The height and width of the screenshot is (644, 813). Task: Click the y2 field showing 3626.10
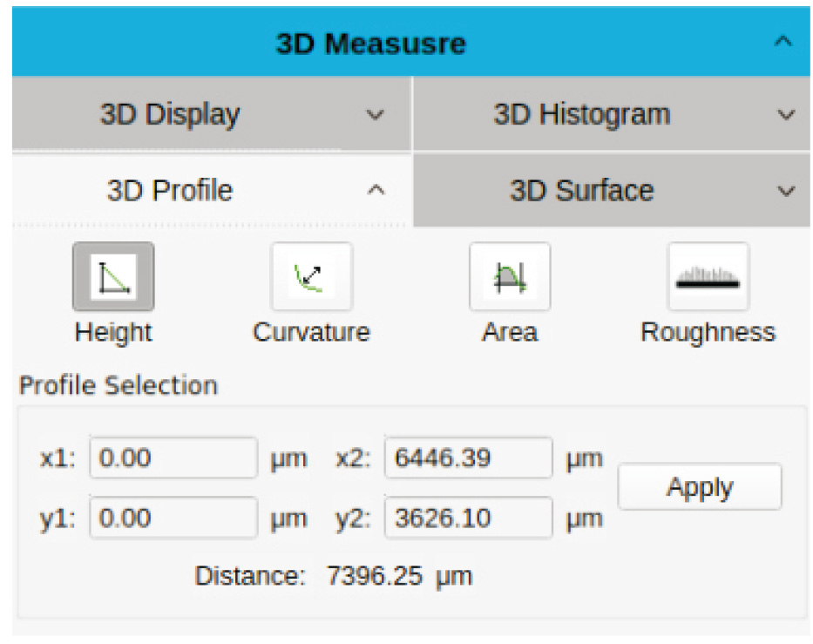point(468,518)
